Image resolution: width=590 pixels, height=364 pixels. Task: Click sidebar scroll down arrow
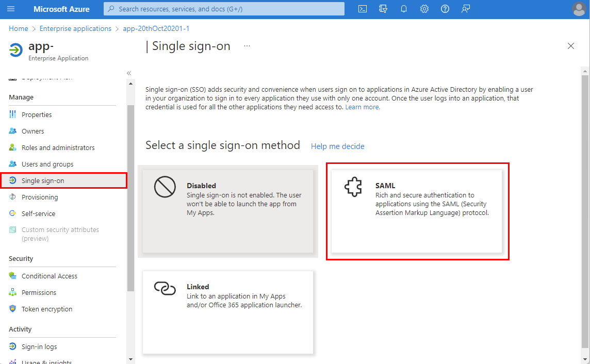point(130,359)
